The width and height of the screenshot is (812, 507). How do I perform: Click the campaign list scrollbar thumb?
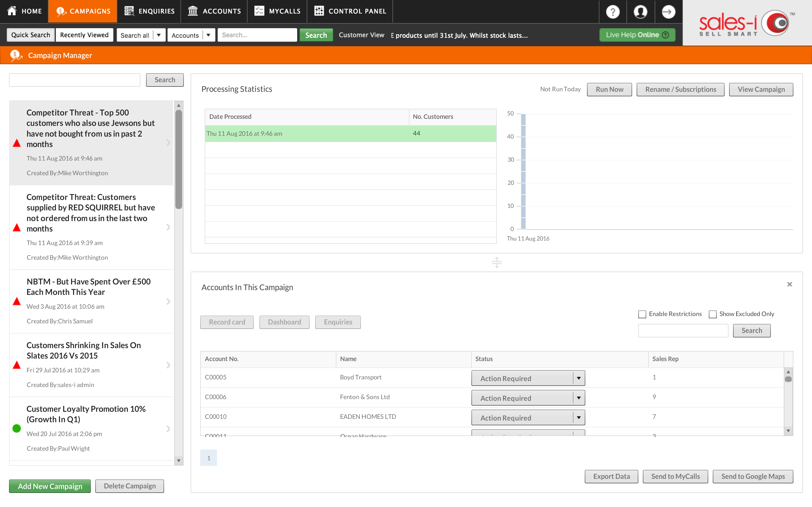(179, 159)
